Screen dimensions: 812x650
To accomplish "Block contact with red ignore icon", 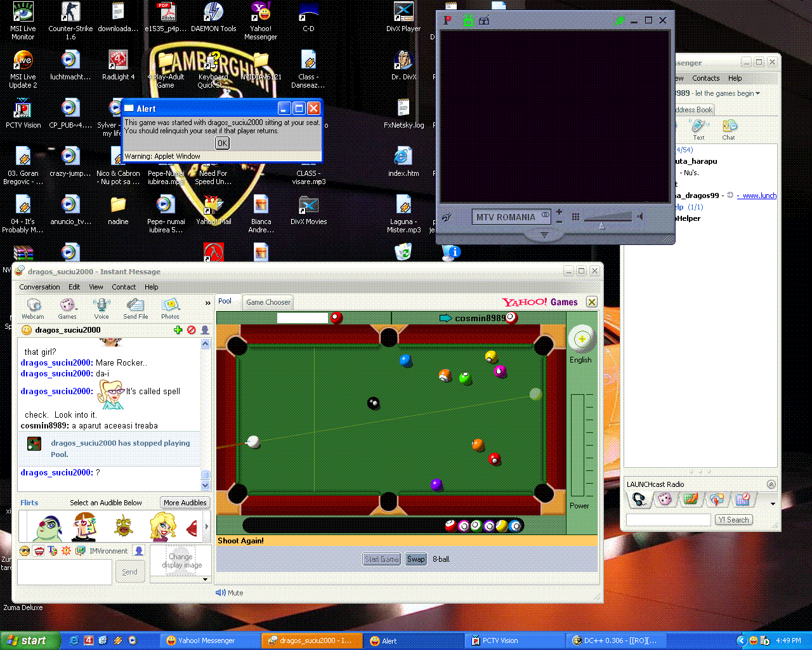I will coord(191,330).
